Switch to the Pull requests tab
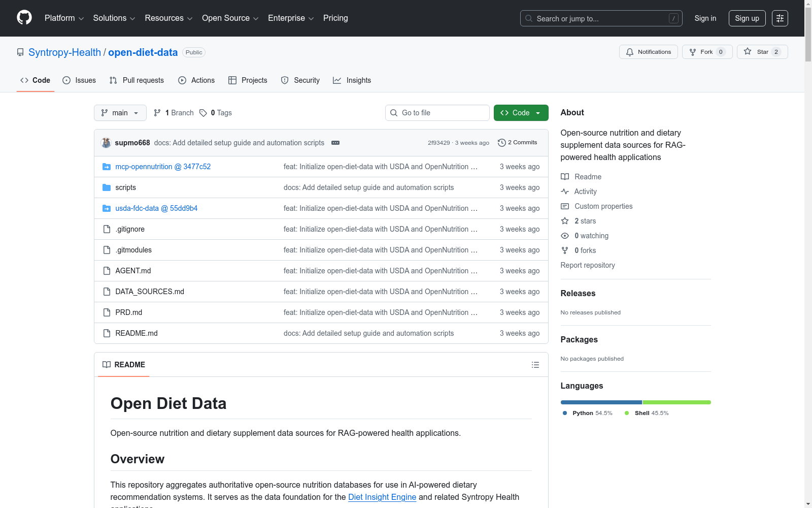Viewport: 812px width, 508px height. (x=137, y=80)
